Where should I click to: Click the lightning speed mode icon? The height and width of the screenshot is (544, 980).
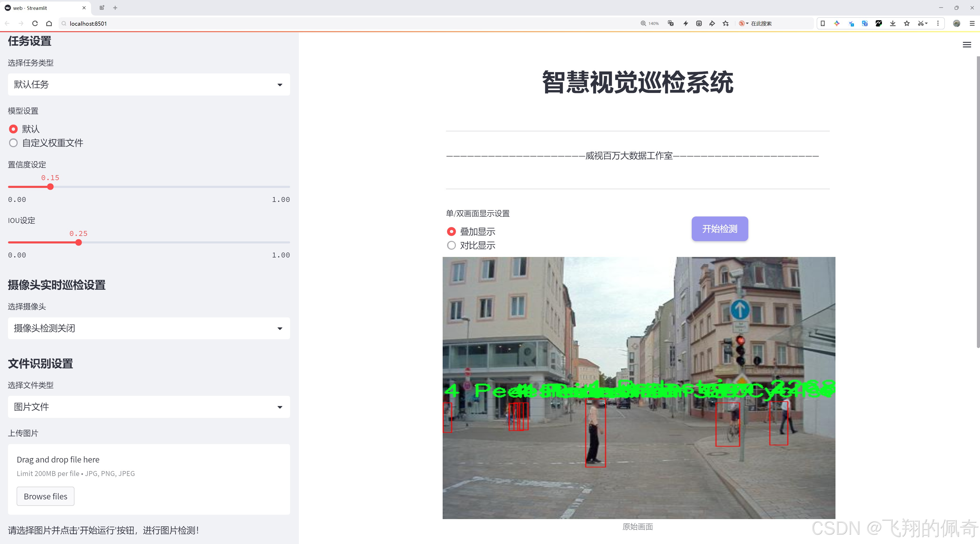686,23
